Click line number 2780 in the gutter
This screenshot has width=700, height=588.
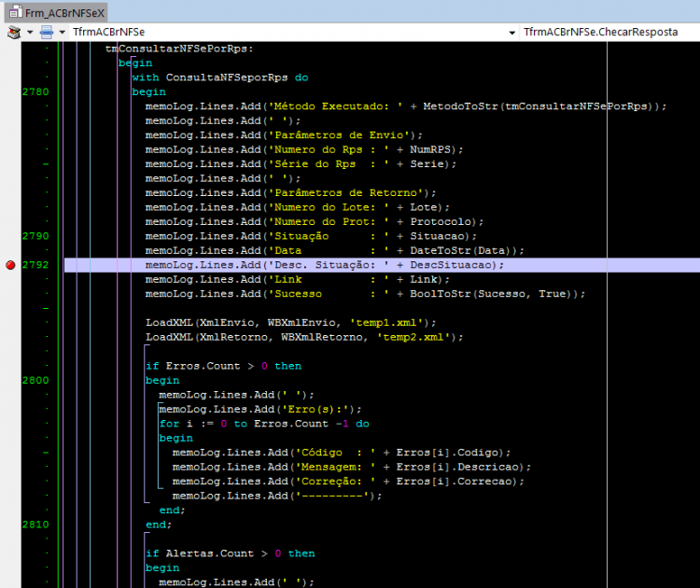click(x=35, y=92)
